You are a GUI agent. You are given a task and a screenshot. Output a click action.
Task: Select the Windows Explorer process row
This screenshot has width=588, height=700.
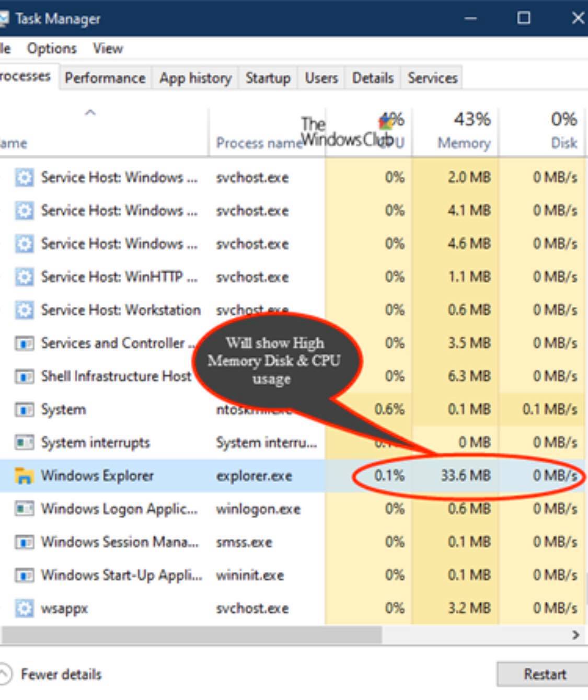pos(292,476)
